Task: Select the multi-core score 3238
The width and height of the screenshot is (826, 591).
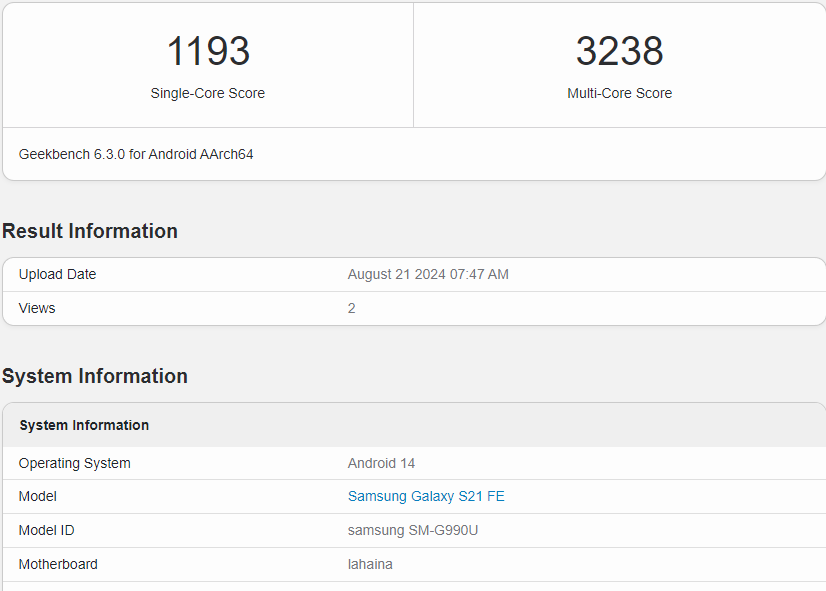Action: pos(620,51)
